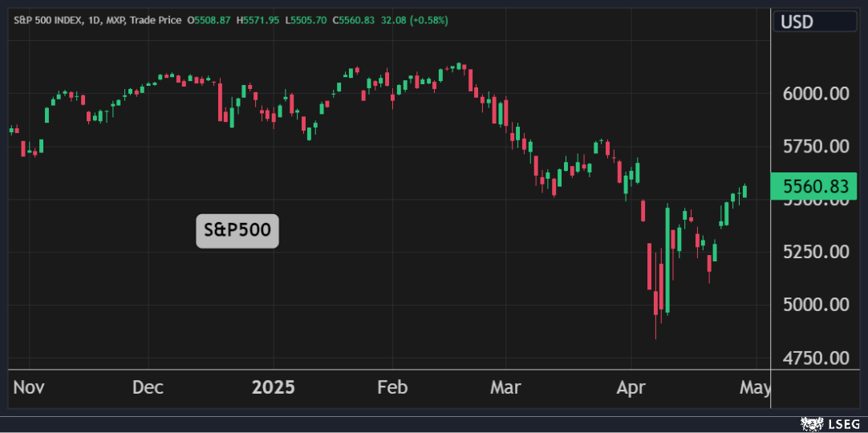Click the close value C5560.83
868x433 pixels.
(353, 20)
